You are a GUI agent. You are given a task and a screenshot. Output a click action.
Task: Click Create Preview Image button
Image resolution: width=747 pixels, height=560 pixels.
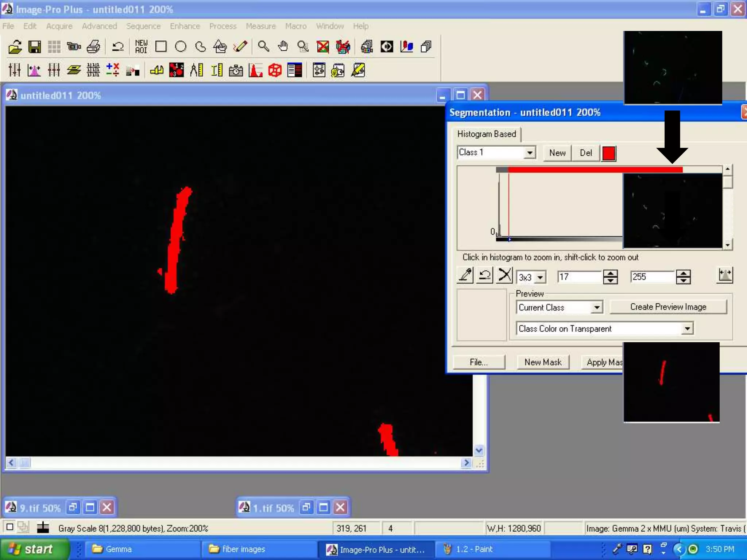click(x=668, y=307)
